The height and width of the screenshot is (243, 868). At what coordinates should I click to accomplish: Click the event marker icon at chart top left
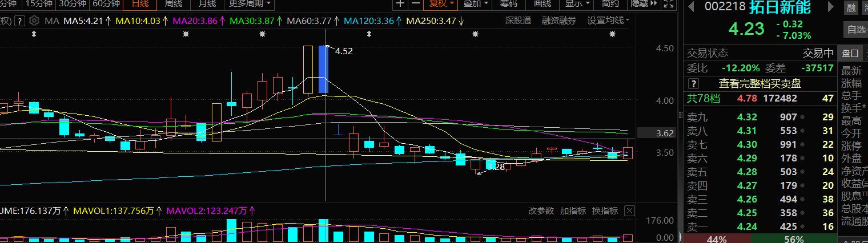click(x=34, y=34)
